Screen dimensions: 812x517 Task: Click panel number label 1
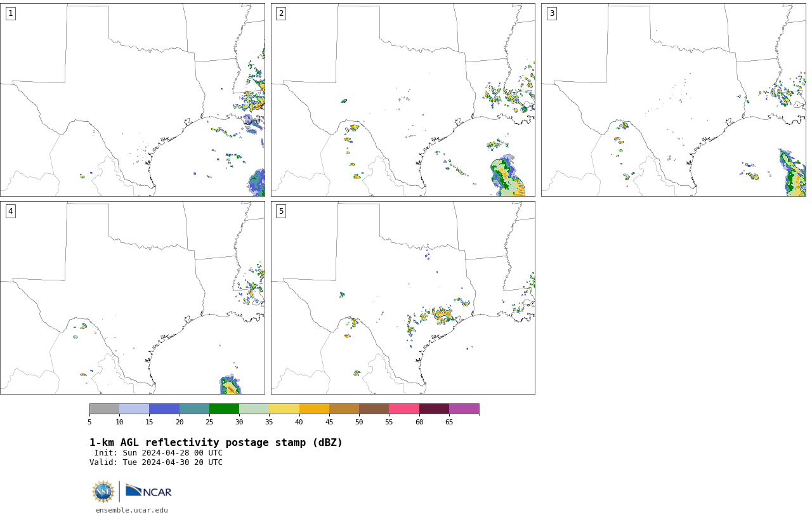[10, 13]
